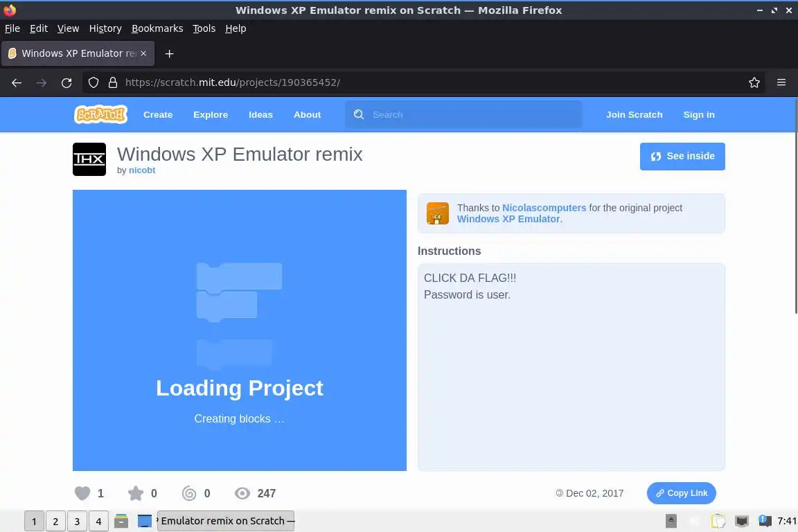This screenshot has width=798, height=532.
Task: Close the Windows XP Emulator tab
Action: pos(143,53)
